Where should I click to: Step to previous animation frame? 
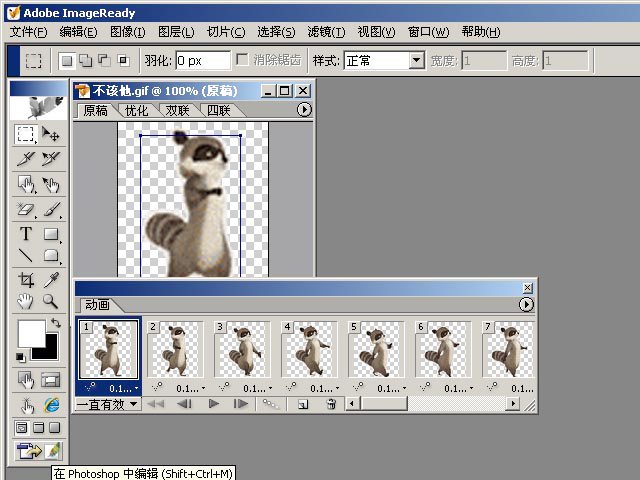pyautogui.click(x=184, y=404)
